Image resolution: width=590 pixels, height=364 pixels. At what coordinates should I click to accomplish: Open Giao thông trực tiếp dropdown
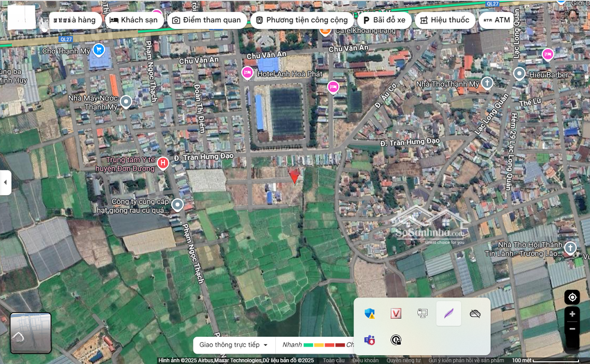(234, 345)
